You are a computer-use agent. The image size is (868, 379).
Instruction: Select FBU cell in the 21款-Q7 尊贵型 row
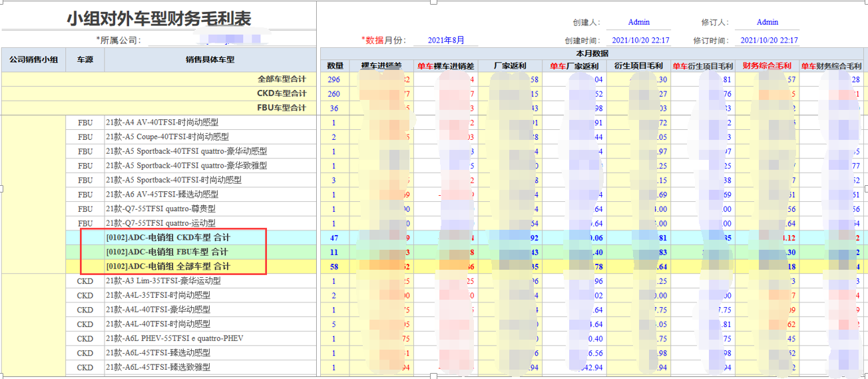(x=85, y=209)
